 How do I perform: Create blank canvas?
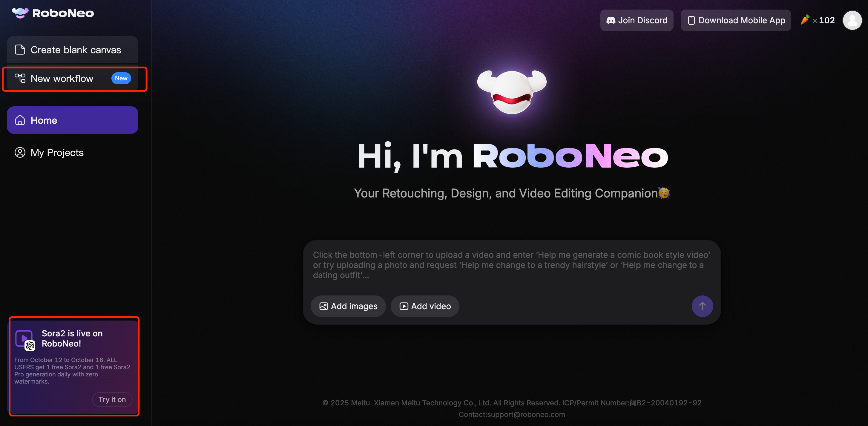[76, 50]
